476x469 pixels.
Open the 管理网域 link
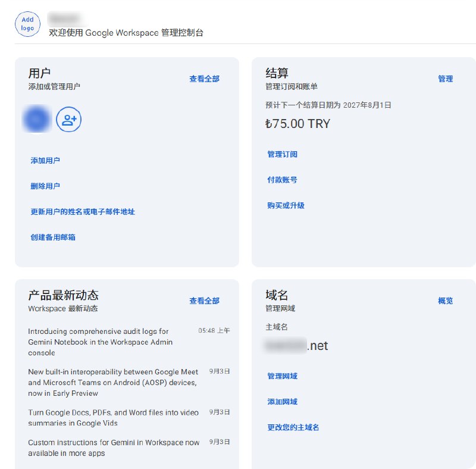(x=282, y=376)
